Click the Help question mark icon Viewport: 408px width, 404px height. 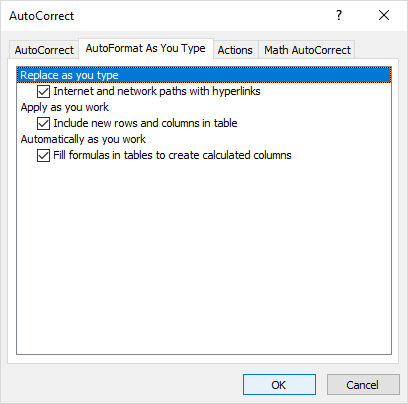click(x=339, y=15)
